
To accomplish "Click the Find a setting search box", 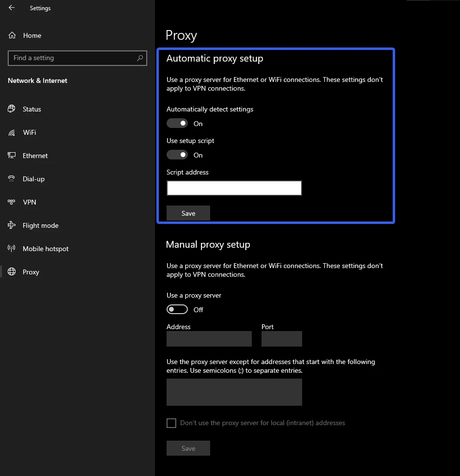I will point(73,58).
